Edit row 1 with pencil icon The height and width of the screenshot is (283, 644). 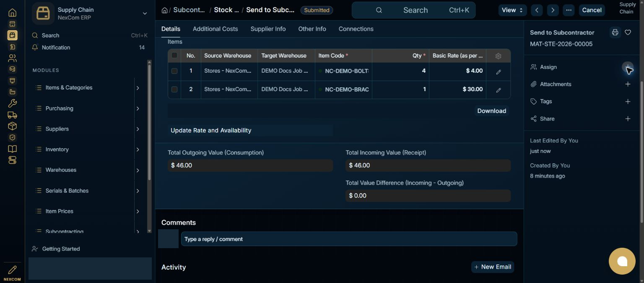click(499, 72)
